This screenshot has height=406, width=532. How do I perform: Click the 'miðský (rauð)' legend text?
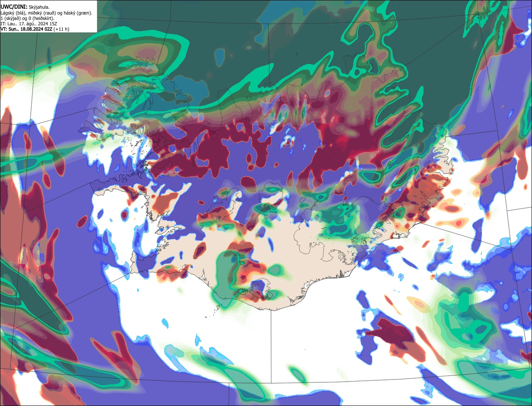42,13
